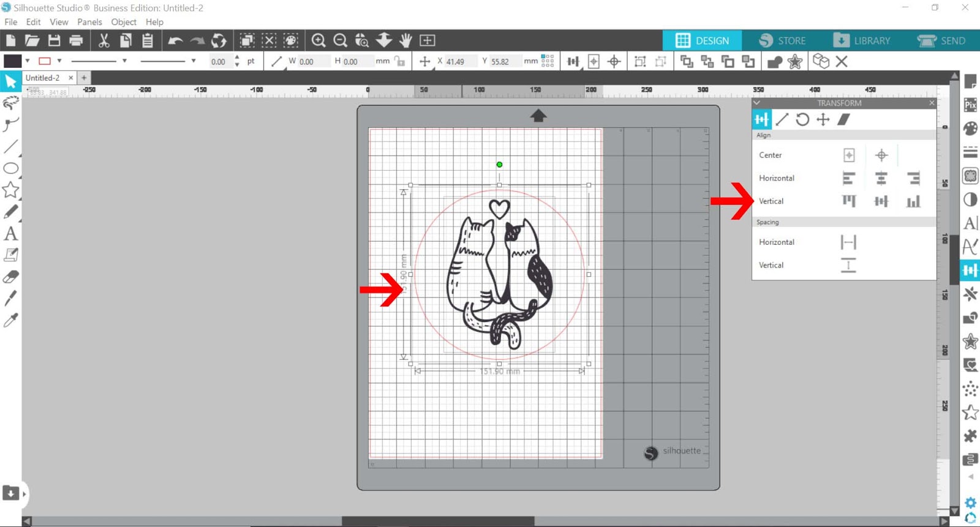Open the View menu
This screenshot has width=980, height=527.
(59, 22)
